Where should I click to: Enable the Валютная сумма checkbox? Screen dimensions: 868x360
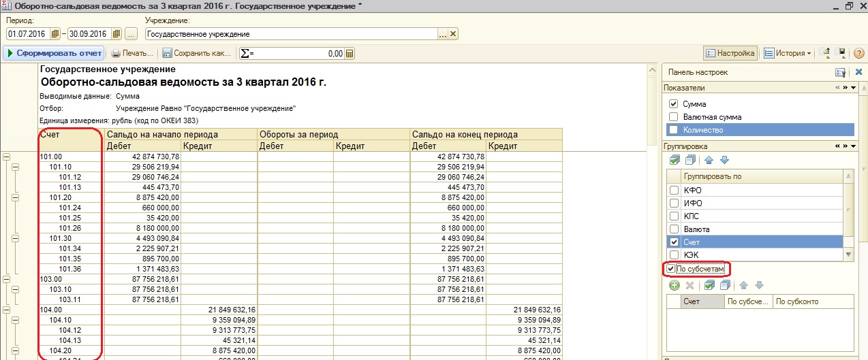pos(674,117)
